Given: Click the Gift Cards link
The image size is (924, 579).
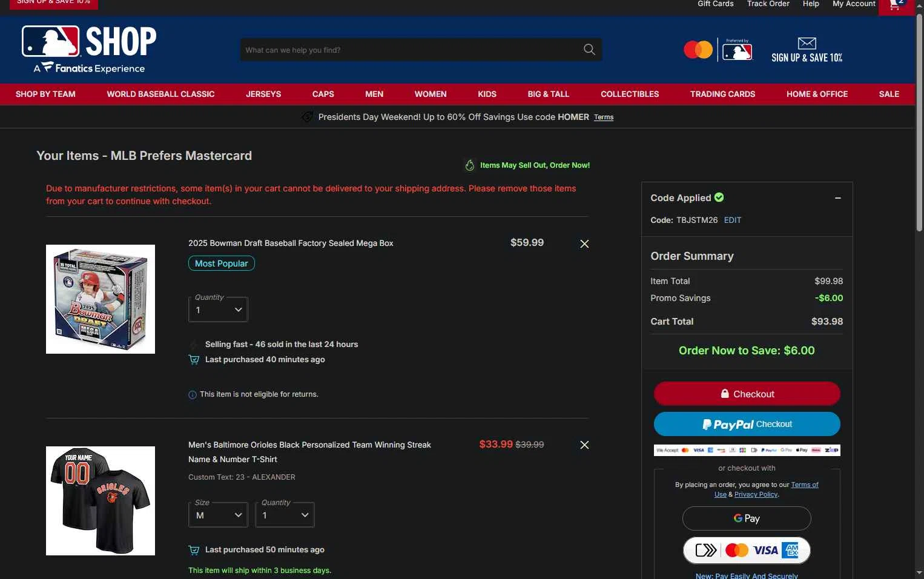Looking at the screenshot, I should (x=716, y=4).
